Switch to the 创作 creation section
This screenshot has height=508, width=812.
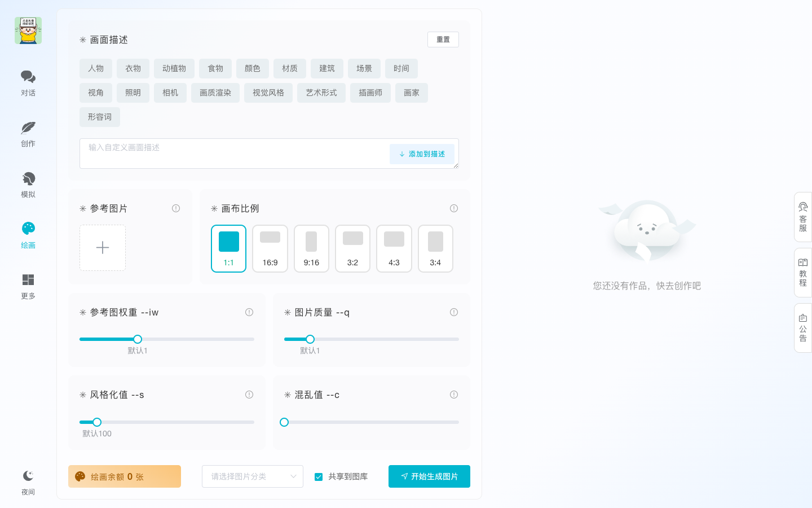click(28, 134)
